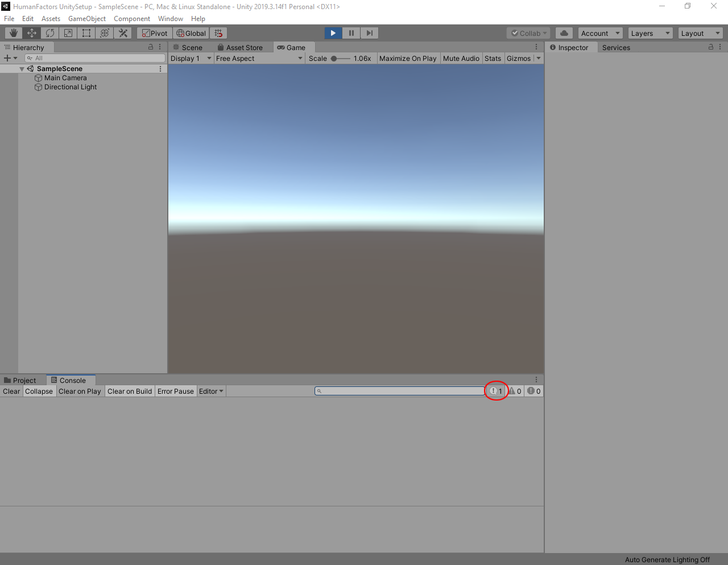The height and width of the screenshot is (565, 728).
Task: Collapse SampleScene in Hierarchy
Action: click(x=22, y=69)
